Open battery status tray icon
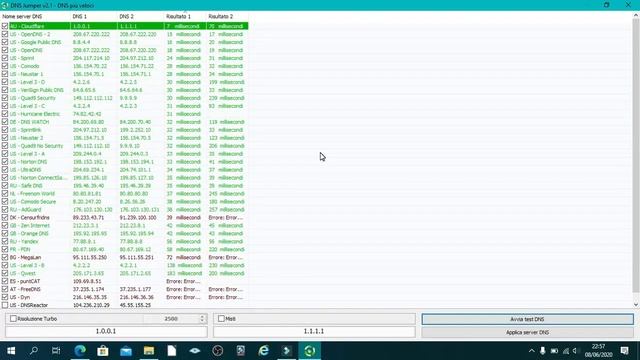This screenshot has width=640, height=360. point(554,351)
